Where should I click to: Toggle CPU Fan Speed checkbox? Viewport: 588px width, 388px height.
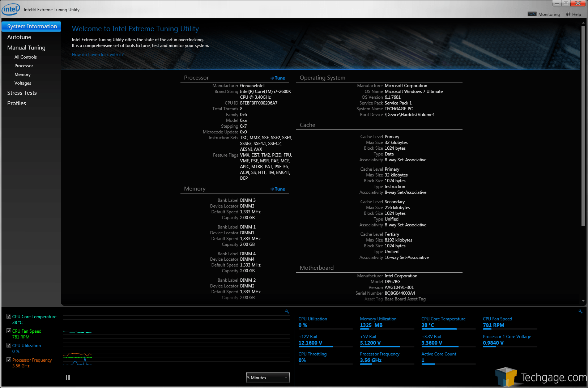tap(9, 331)
